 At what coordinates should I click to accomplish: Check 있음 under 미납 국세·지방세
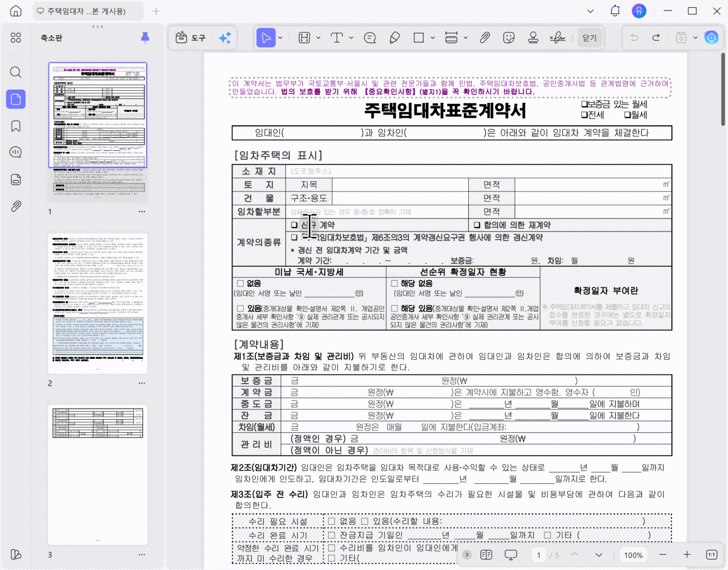point(240,308)
